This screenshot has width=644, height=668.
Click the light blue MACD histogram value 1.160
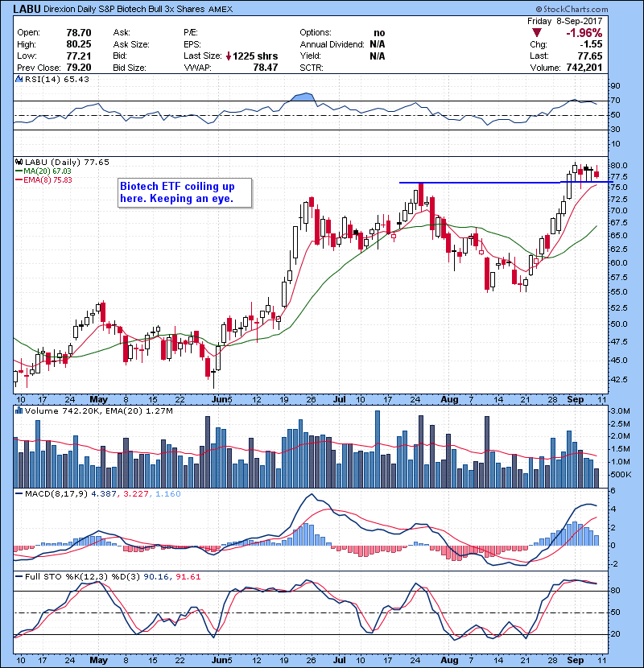click(x=168, y=494)
